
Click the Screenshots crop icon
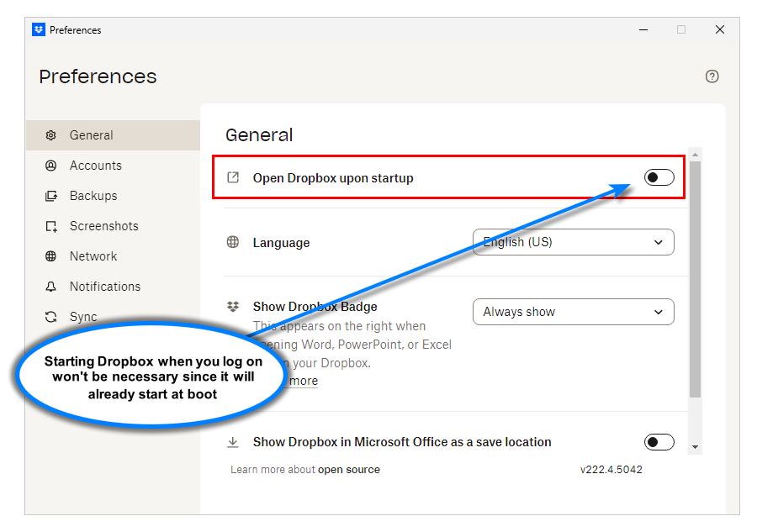(51, 226)
